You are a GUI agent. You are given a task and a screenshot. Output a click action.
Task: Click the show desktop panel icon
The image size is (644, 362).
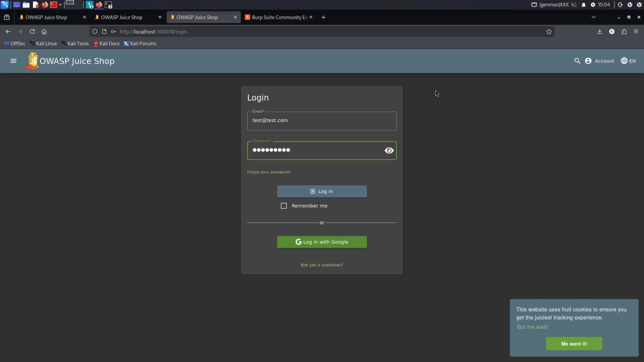[x=16, y=5]
